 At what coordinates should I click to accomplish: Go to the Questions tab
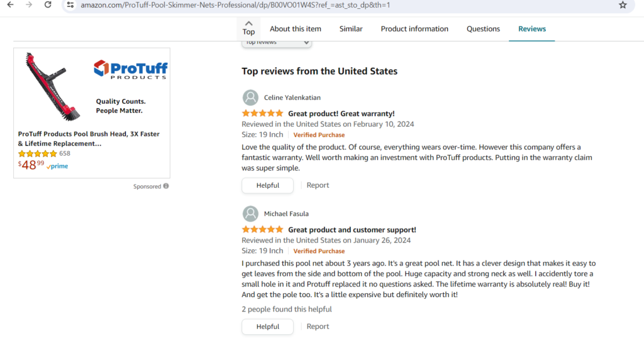tap(483, 29)
